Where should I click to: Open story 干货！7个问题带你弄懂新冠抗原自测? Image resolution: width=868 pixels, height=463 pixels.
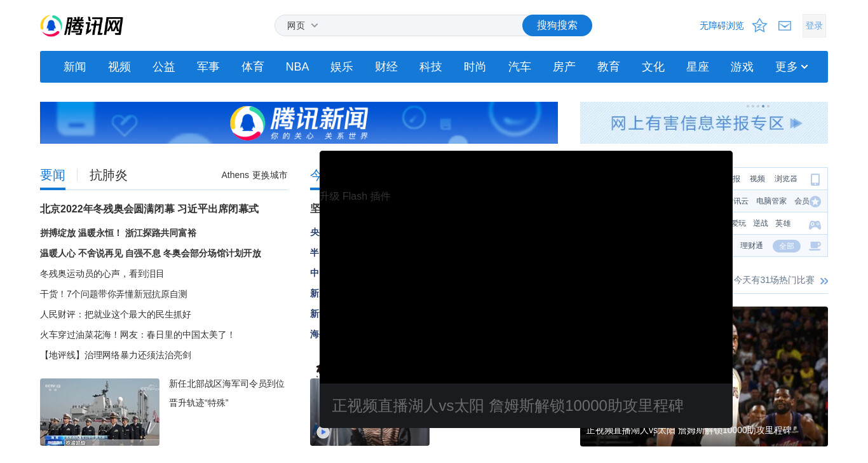coord(114,294)
